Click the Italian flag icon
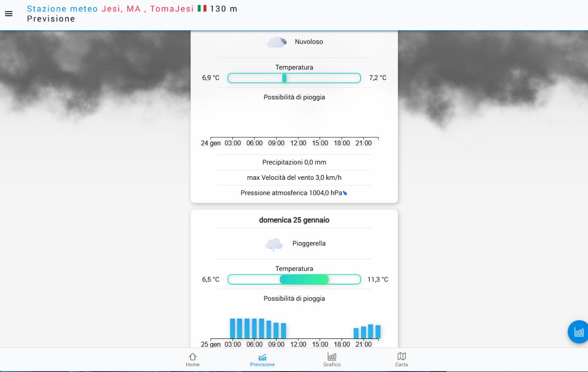This screenshot has width=588, height=372. (x=202, y=9)
